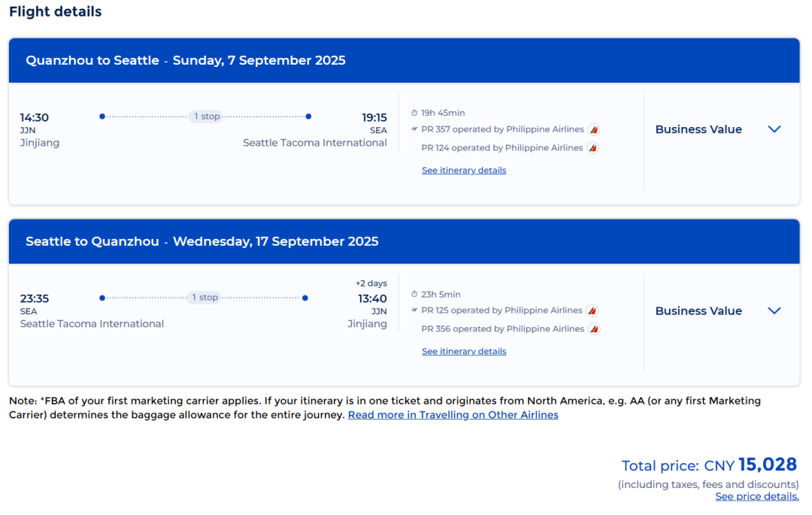Click the airplane icon before PR 357

coord(414,129)
